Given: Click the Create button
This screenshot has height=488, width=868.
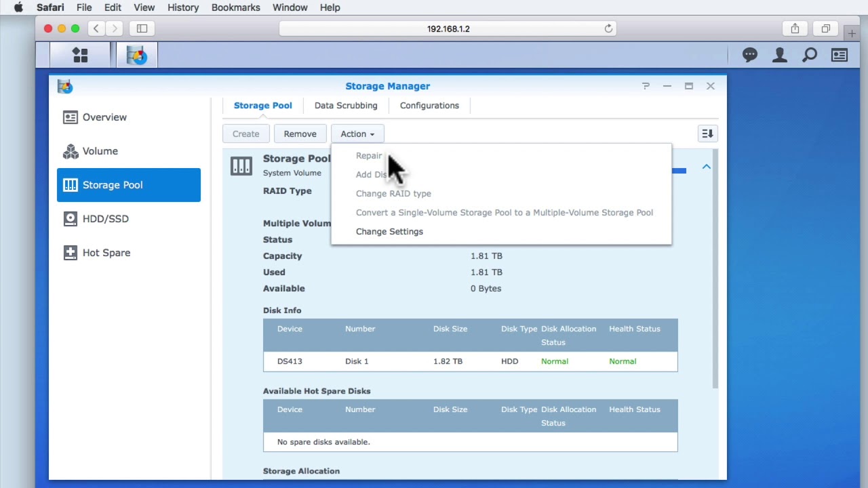Looking at the screenshot, I should [246, 134].
